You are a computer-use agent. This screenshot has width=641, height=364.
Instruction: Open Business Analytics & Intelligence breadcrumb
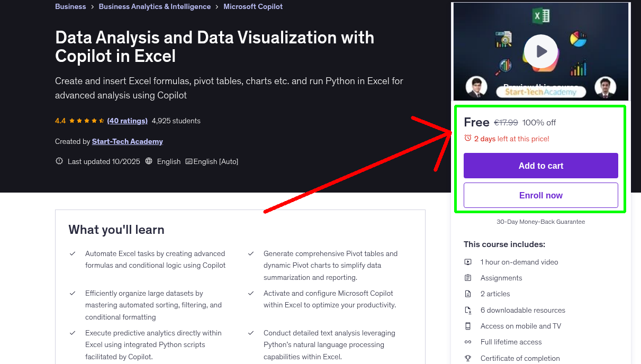[x=155, y=6]
